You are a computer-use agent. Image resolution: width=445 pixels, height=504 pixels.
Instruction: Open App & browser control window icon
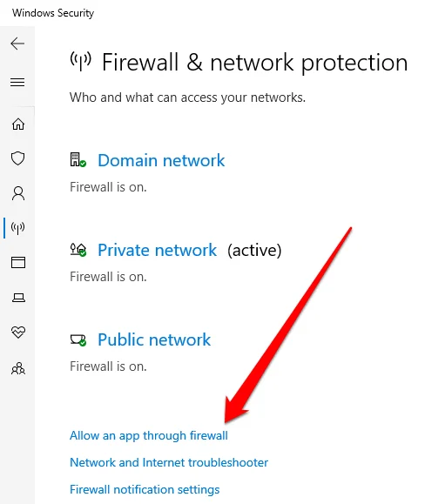[18, 262]
